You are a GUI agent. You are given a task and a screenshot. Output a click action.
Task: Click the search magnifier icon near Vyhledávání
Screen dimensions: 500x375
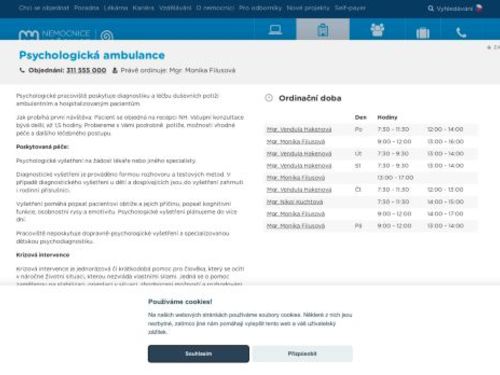431,8
